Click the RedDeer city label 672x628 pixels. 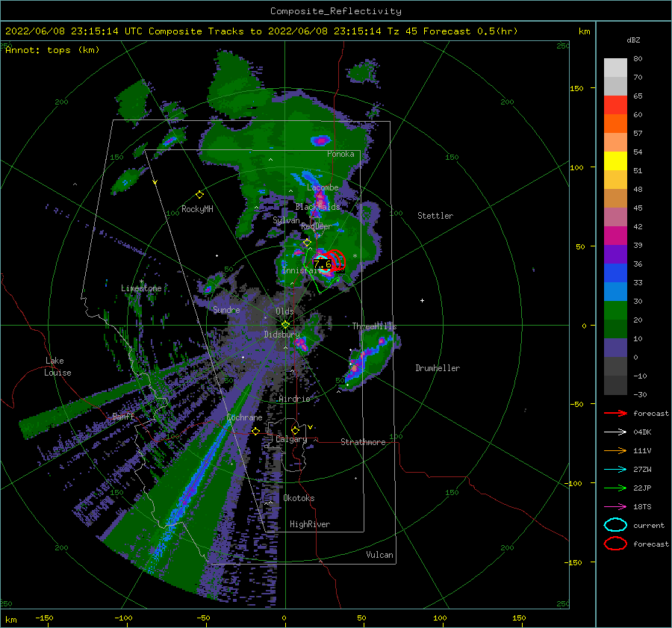[317, 226]
